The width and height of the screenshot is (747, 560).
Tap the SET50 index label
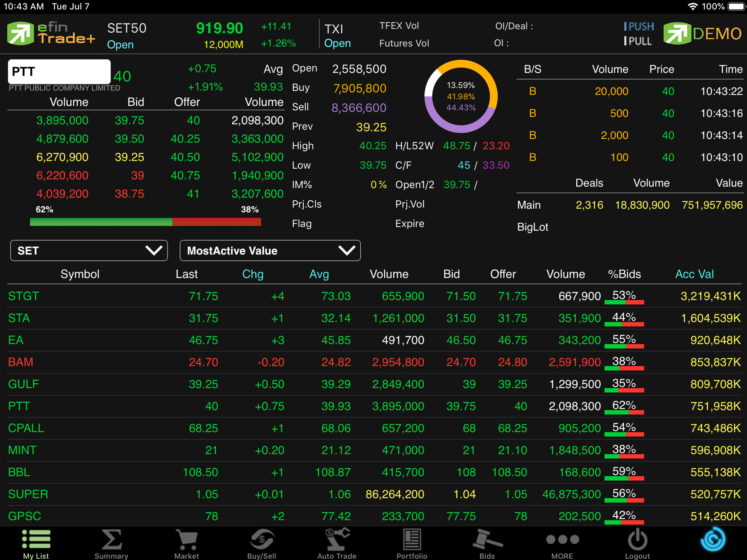(127, 28)
